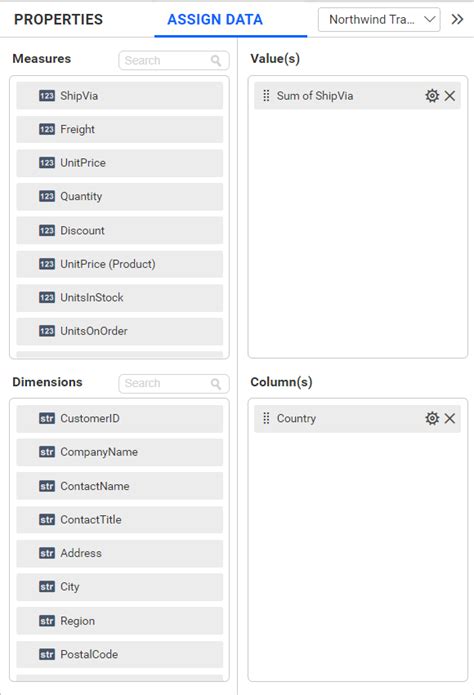474x695 pixels.
Task: Remove Country from Columns
Action: (450, 418)
